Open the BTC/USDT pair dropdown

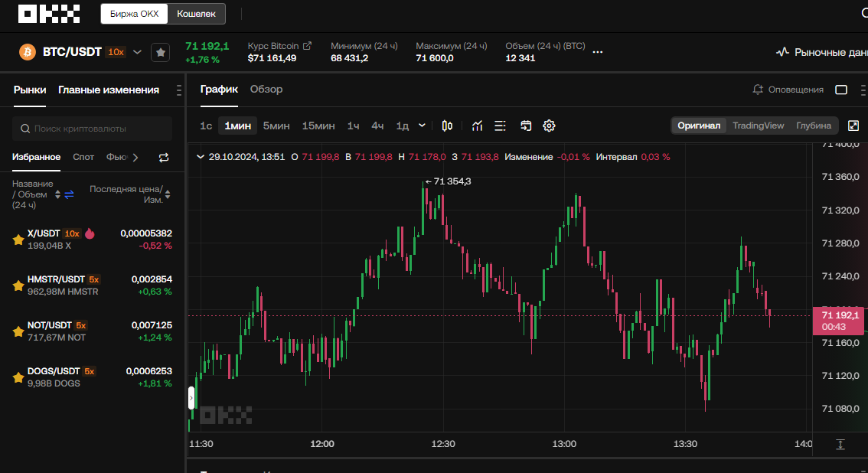pos(137,52)
